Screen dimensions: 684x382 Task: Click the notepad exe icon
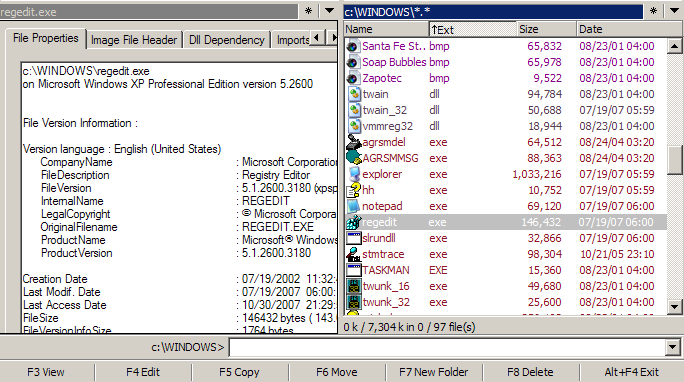coord(354,206)
